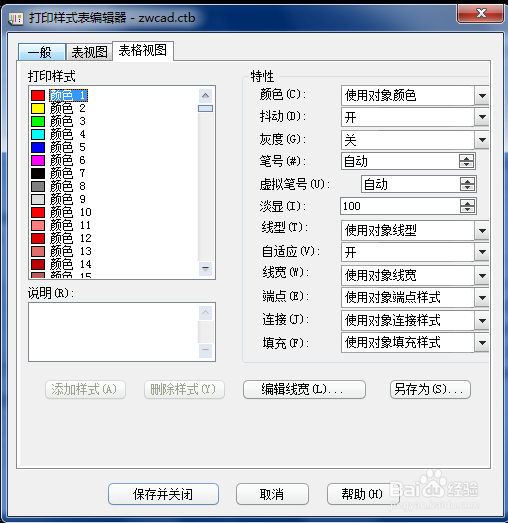Viewport: 508px width, 523px height.
Task: Expand the 自适应(V) dropdown
Action: click(x=482, y=252)
